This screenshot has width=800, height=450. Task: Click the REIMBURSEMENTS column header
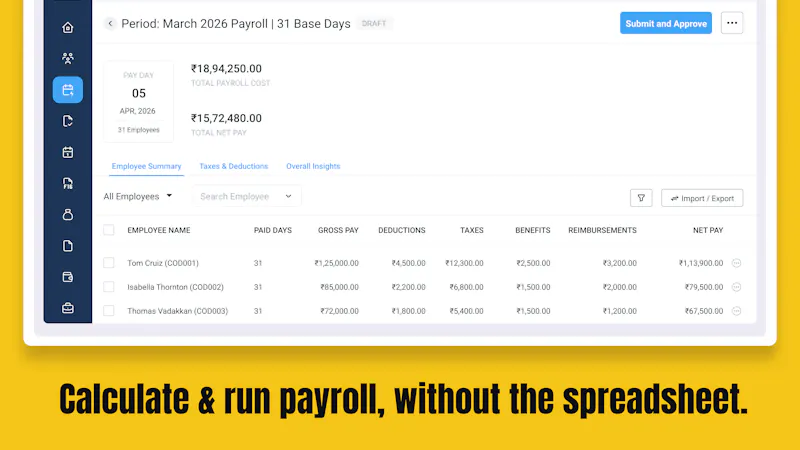click(603, 231)
